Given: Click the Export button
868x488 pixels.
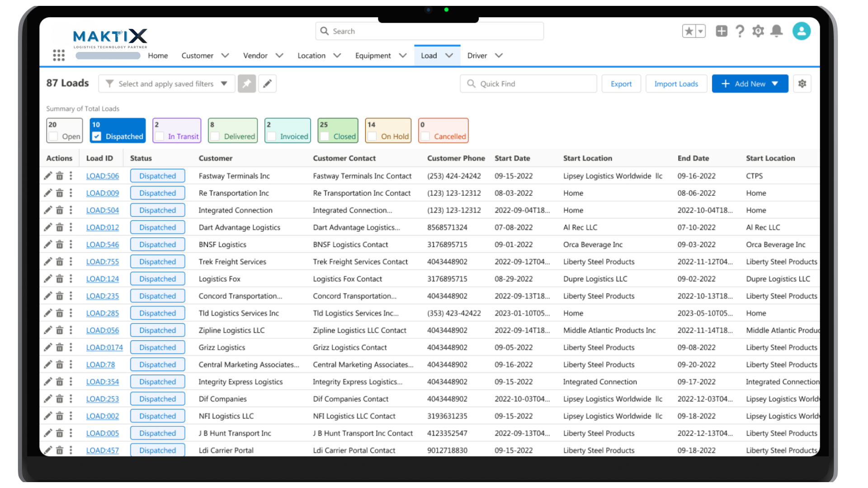Looking at the screenshot, I should tap(621, 84).
